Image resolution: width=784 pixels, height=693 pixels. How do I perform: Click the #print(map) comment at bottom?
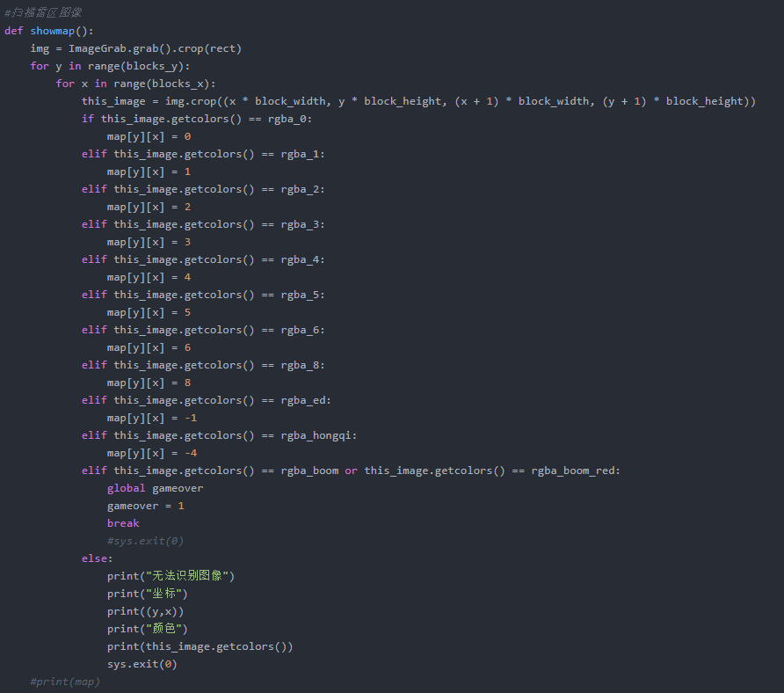(65, 682)
